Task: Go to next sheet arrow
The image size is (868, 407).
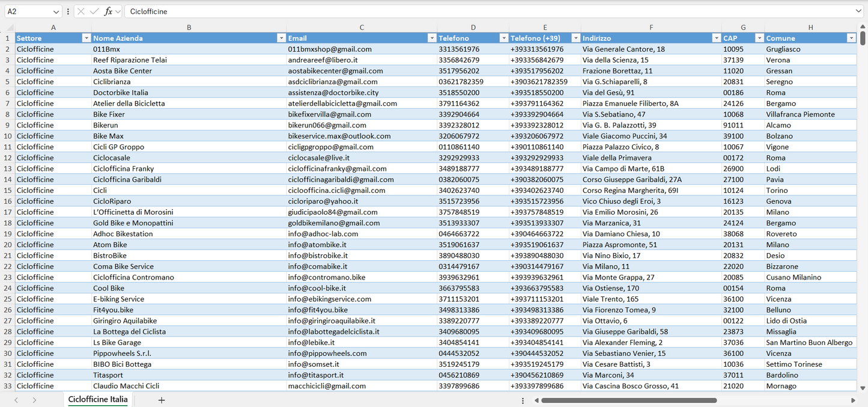Action: 34,400
